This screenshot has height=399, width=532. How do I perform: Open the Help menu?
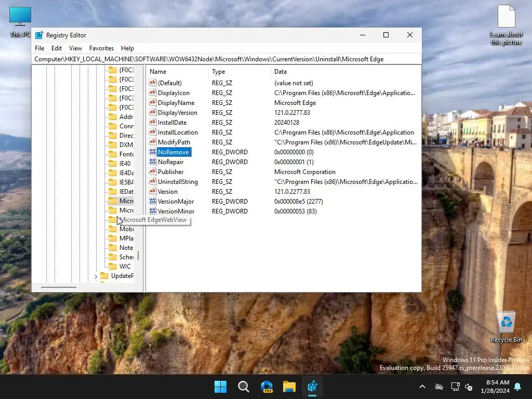coord(127,48)
